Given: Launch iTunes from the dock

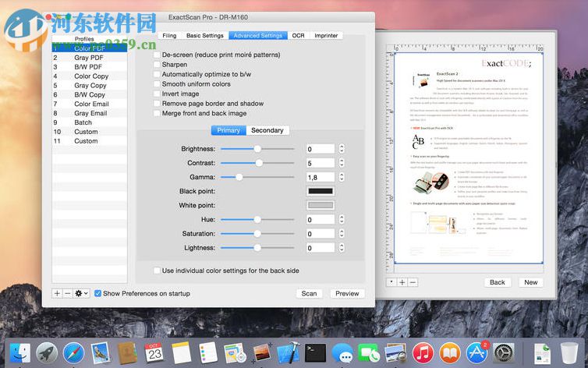Looking at the screenshot, I should [x=423, y=352].
